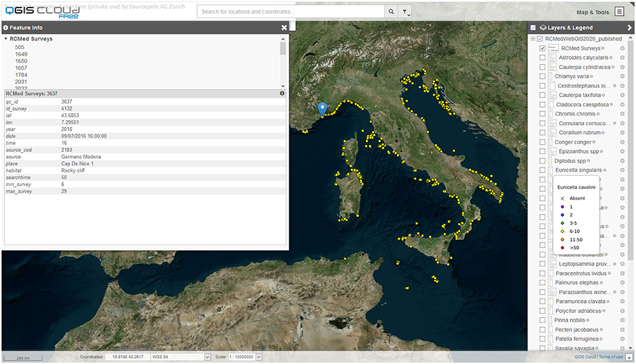Click the QGIS Cloud Free logo
Image resolution: width=636 pixels, height=364 pixels.
pyautogui.click(x=42, y=11)
